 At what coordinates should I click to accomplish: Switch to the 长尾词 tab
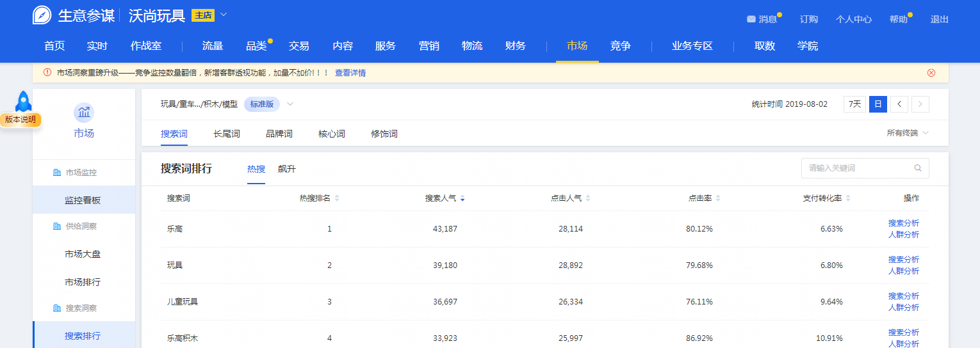tap(227, 134)
